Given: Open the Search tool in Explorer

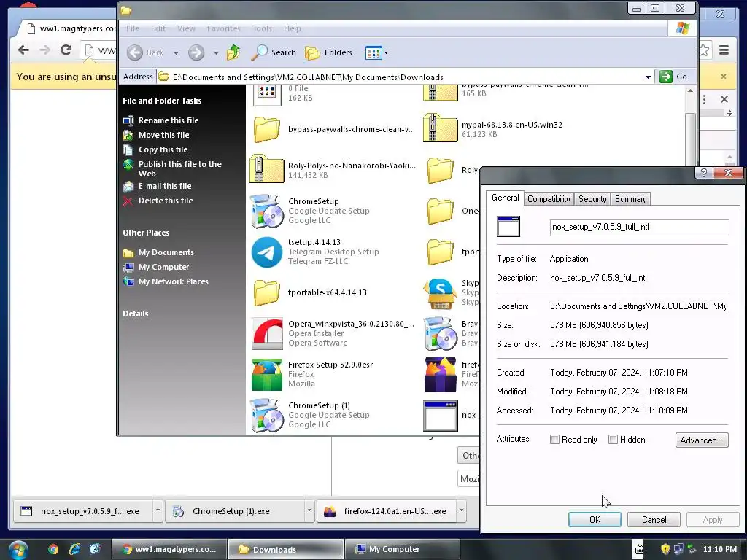Looking at the screenshot, I should click(x=274, y=52).
